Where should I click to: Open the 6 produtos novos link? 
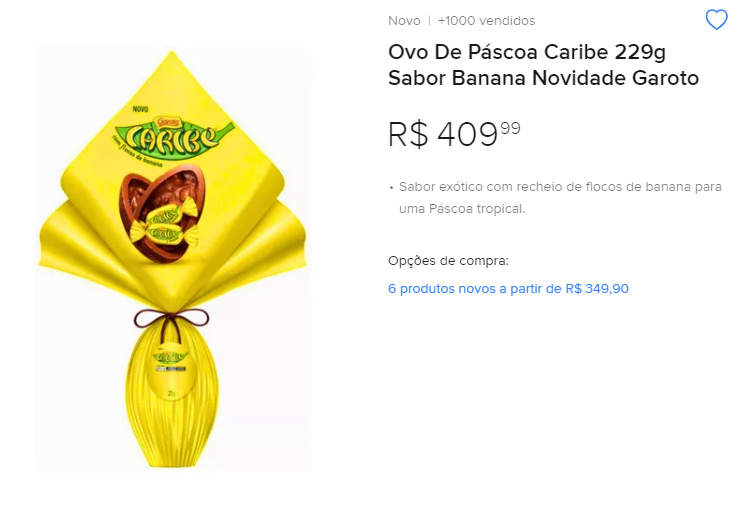(x=508, y=288)
